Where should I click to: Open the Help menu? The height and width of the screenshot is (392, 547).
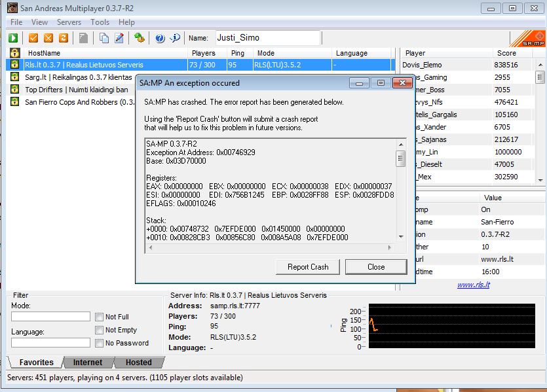[x=126, y=22]
